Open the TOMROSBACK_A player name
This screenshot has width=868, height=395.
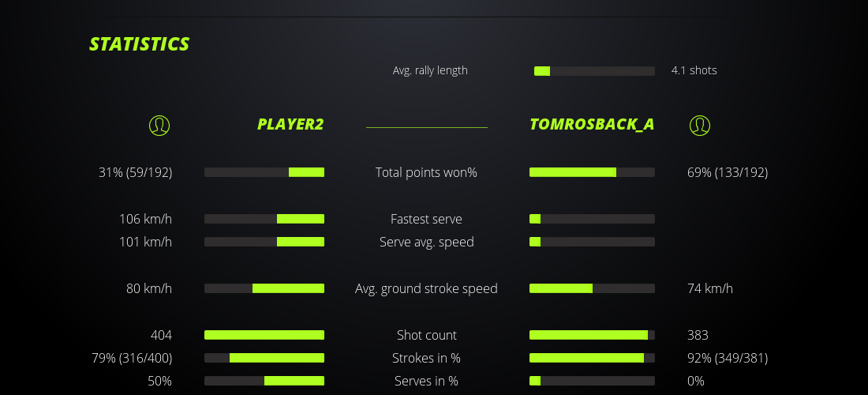592,125
